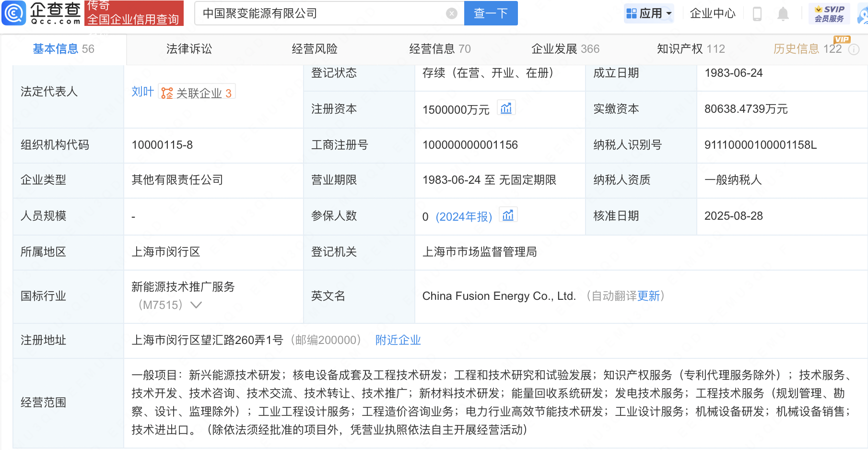Switch to the 基本信息 tab
Screen dimensions: 868x450
coord(63,49)
